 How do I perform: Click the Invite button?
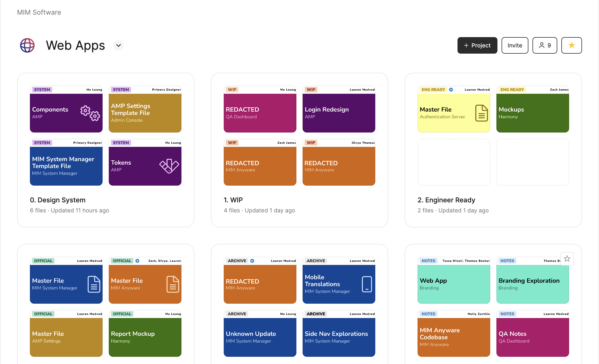point(515,45)
